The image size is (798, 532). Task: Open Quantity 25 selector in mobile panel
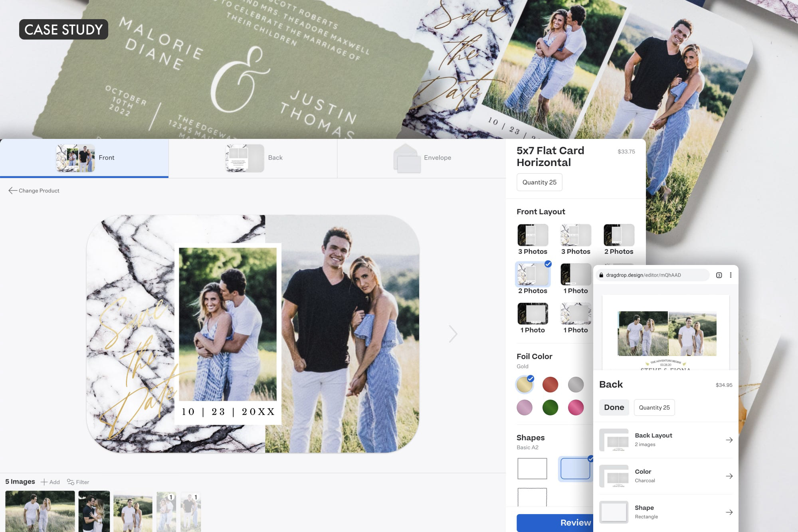(654, 407)
